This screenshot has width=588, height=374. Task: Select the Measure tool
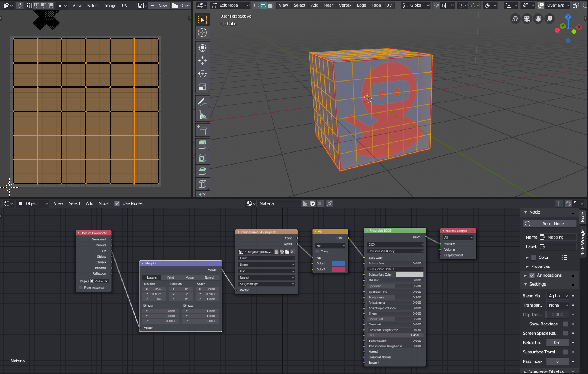(202, 115)
